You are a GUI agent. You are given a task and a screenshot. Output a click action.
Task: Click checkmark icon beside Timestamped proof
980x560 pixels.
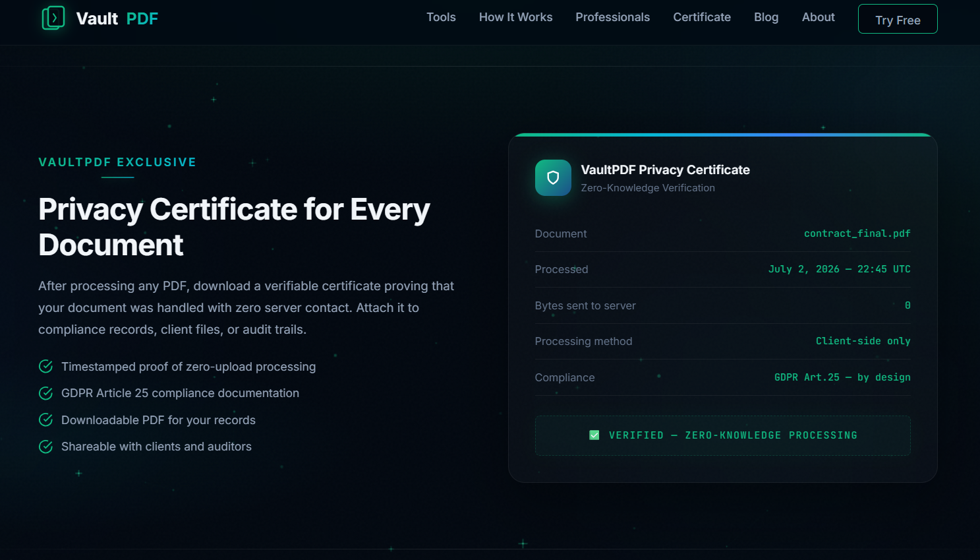[45, 366]
